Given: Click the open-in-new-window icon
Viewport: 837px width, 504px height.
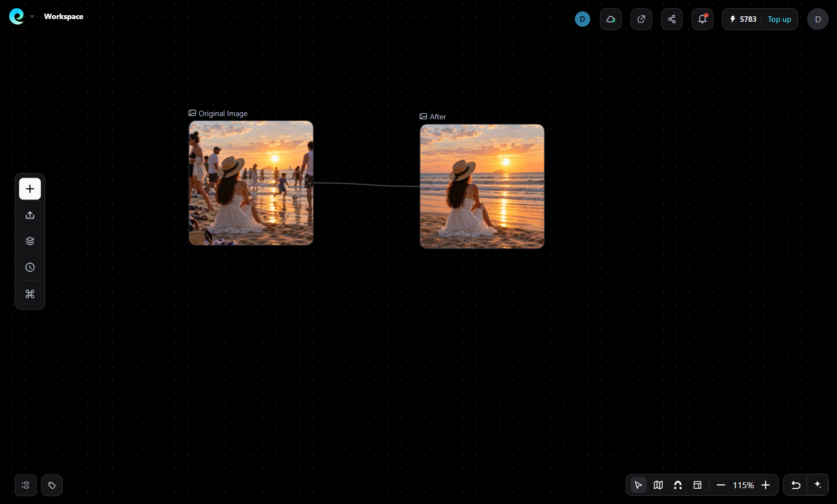Looking at the screenshot, I should click(641, 19).
